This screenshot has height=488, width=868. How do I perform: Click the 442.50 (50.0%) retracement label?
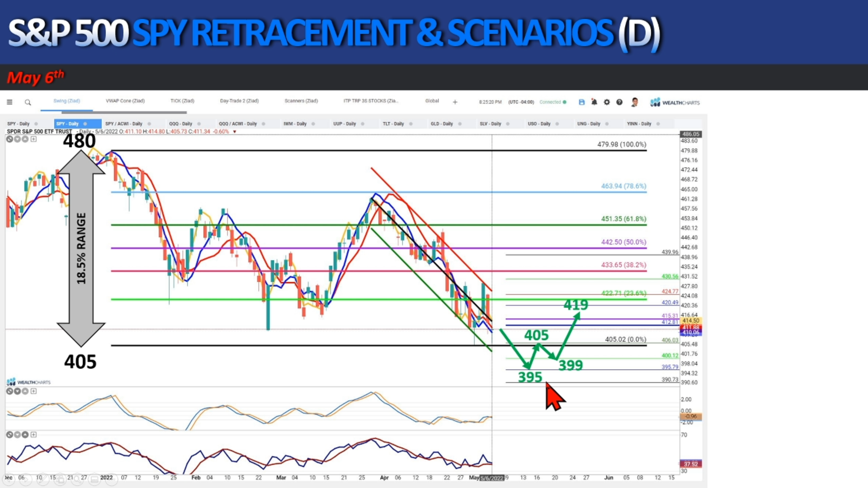(623, 242)
